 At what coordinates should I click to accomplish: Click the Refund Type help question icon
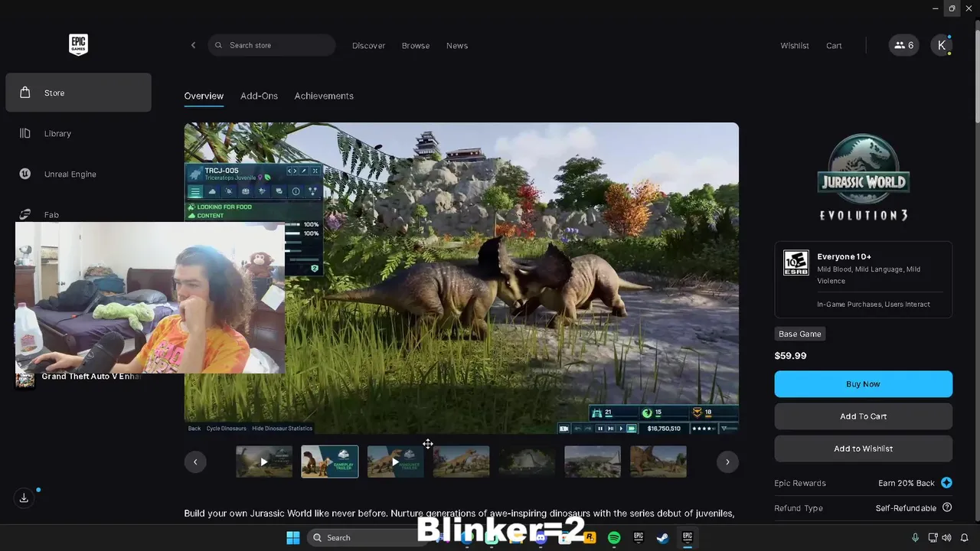tap(947, 507)
